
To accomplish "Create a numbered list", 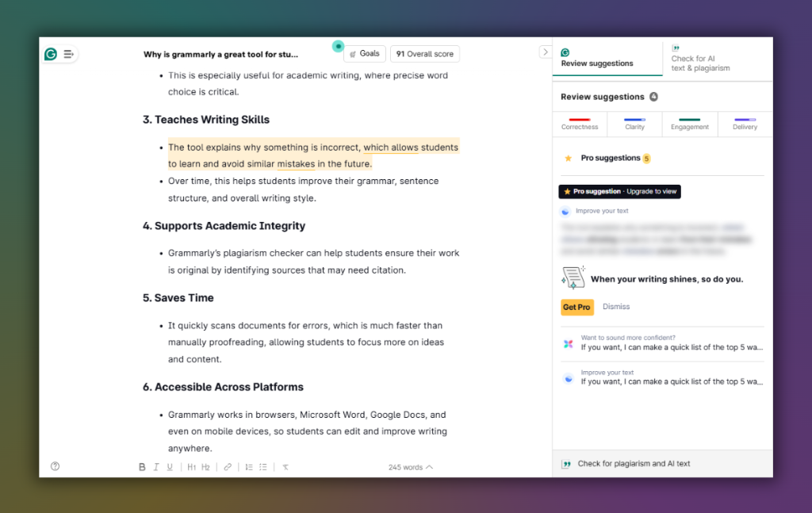I will (247, 466).
